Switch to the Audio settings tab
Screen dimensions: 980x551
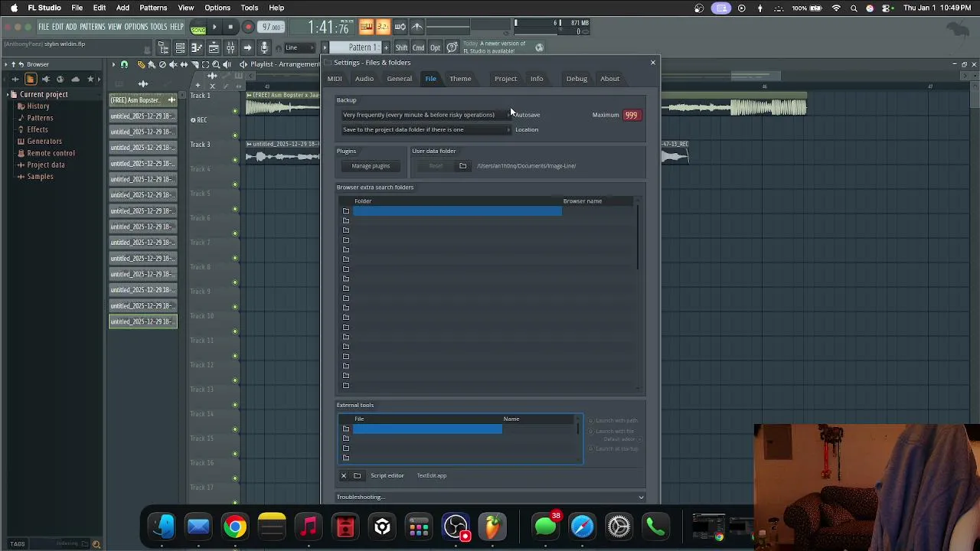364,79
